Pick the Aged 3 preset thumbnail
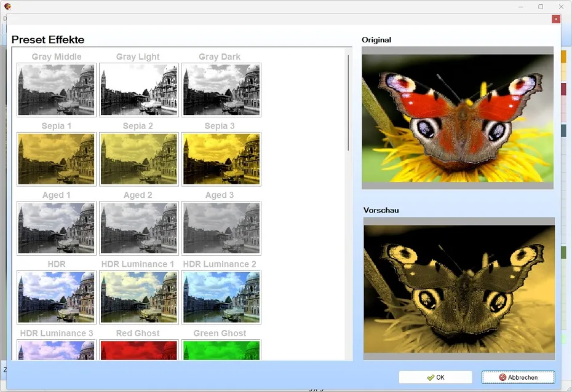Viewport: 572px width, 392px height. (221, 228)
